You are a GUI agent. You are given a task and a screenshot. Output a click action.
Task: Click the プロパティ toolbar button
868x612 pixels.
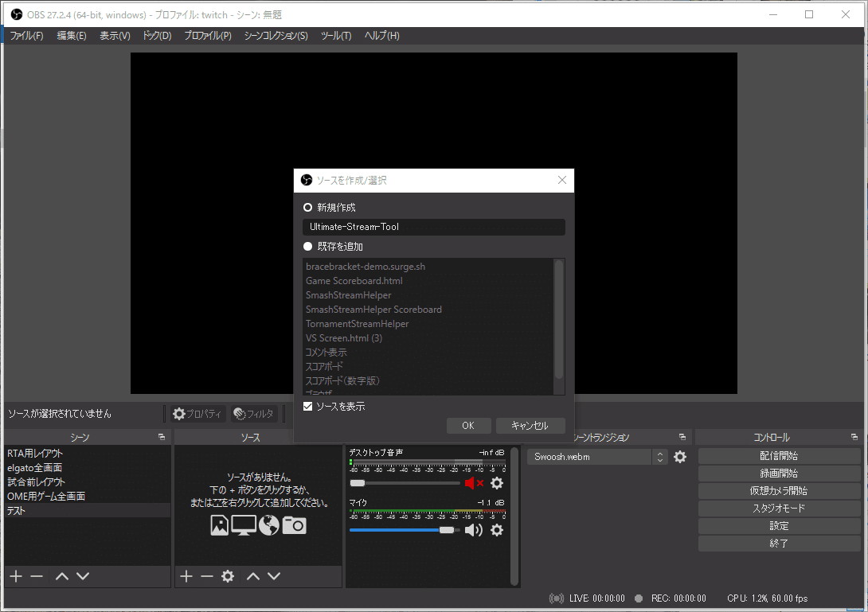[197, 413]
